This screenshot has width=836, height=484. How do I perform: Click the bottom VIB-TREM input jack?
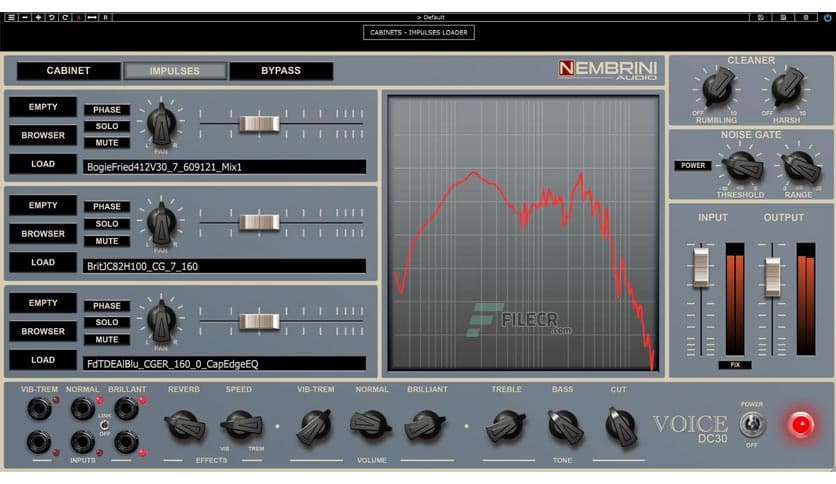(39, 442)
